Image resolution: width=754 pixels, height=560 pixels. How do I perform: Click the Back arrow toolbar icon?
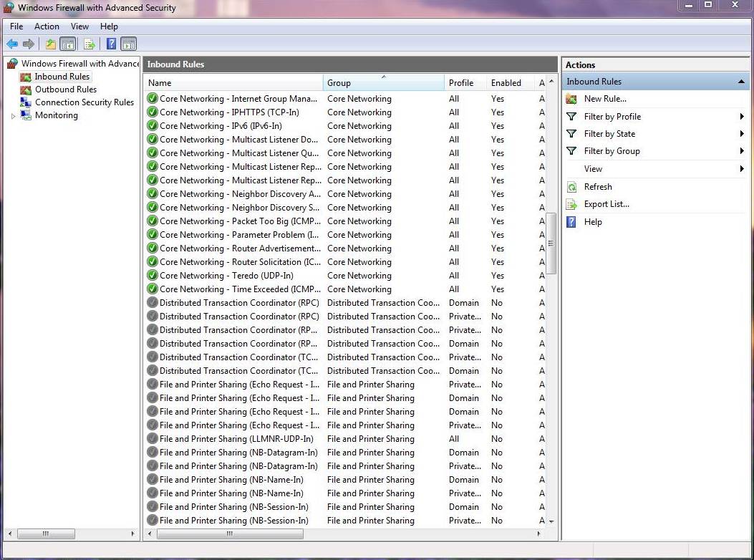(12, 44)
